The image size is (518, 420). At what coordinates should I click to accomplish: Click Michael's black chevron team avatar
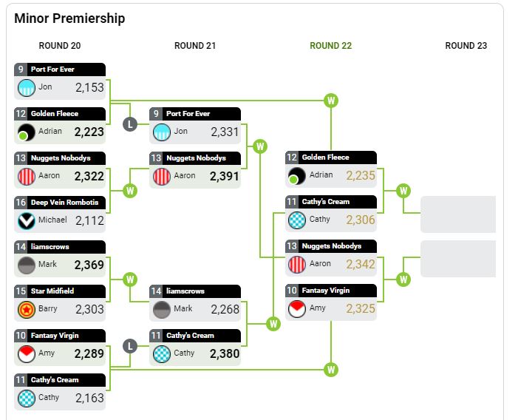[x=27, y=221]
